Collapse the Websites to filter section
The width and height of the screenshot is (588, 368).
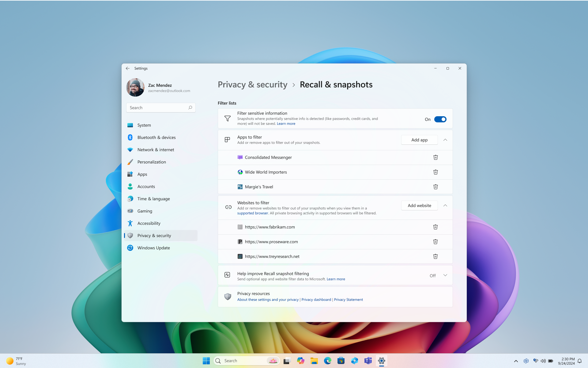tap(445, 205)
